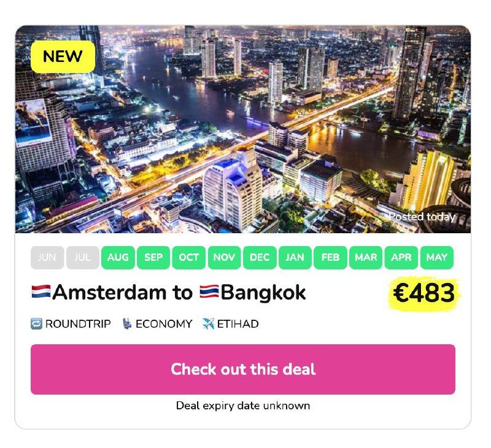Select the AUG month chip
The height and width of the screenshot is (448, 491).
tap(118, 258)
